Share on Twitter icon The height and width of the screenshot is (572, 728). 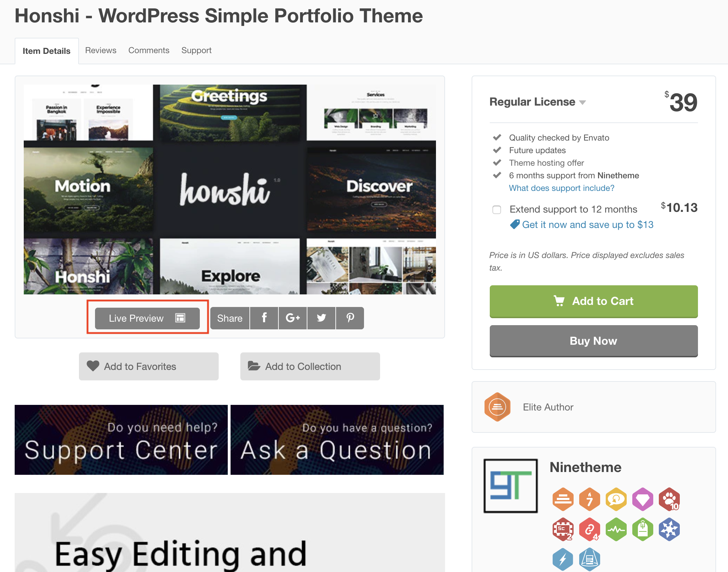click(x=321, y=318)
